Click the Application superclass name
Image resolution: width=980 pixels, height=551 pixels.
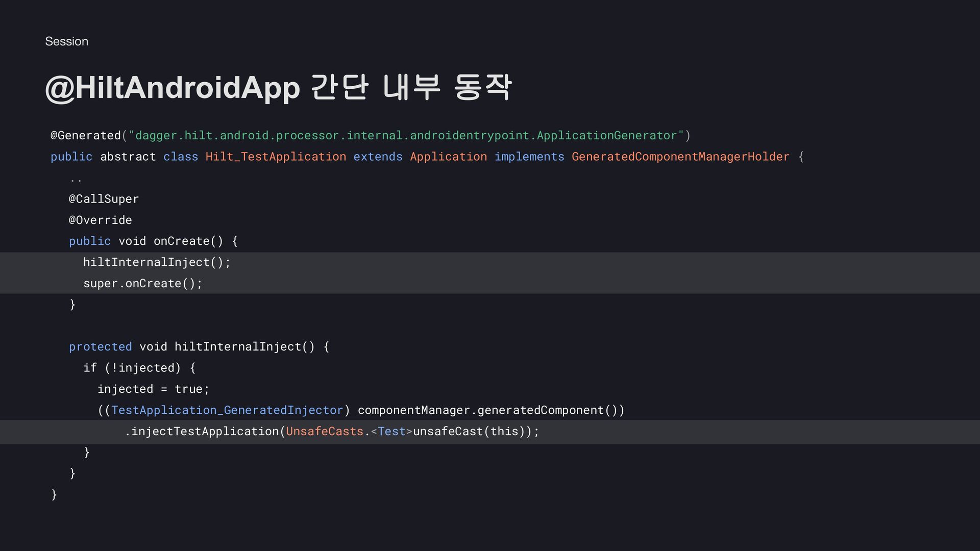click(448, 157)
